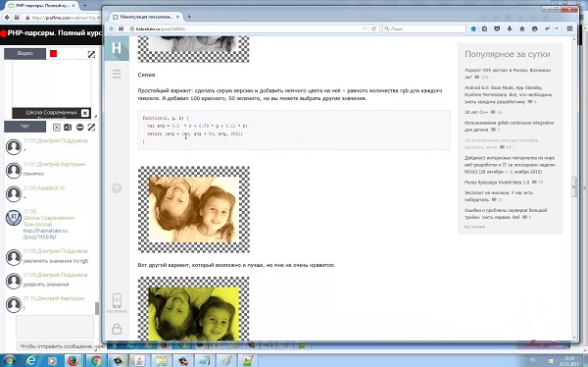This screenshot has height=367, width=588.
Task: Click the Сепия heading text
Action: (x=146, y=75)
